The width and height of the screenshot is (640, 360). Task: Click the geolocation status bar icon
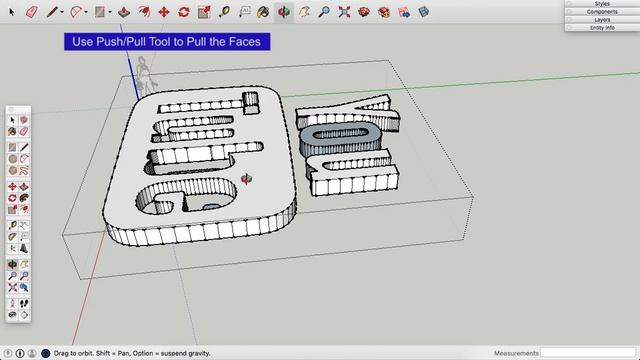[7, 353]
